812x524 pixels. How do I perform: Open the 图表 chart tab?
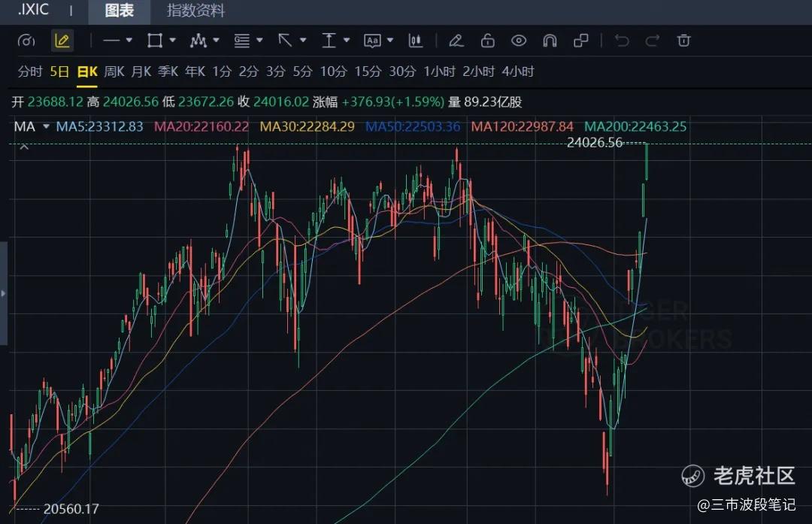[x=119, y=11]
